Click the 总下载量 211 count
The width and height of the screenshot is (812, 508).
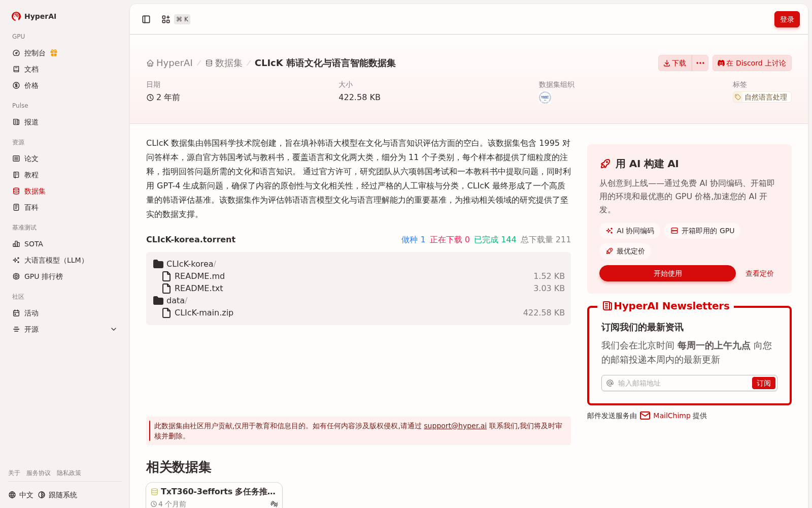546,239
